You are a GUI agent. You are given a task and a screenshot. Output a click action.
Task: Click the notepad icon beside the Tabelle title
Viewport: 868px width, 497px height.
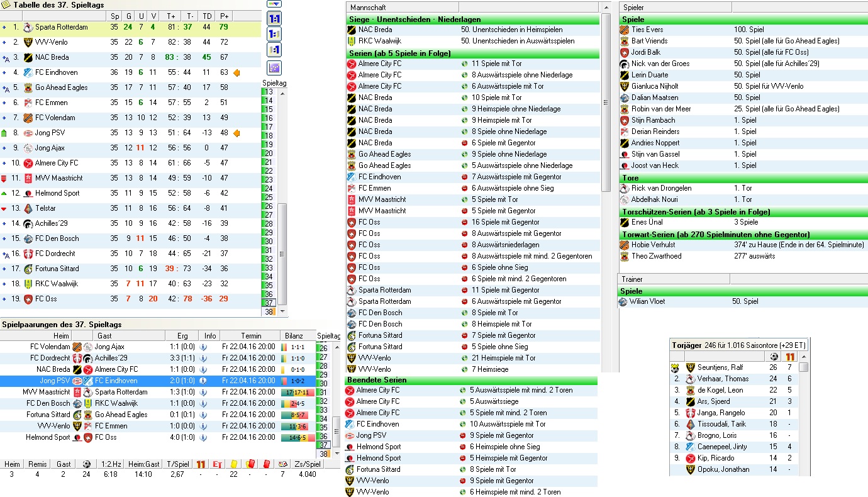pyautogui.click(x=7, y=4)
